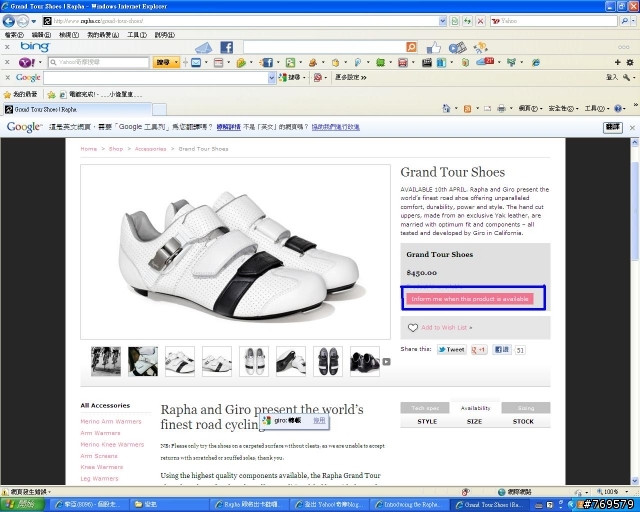Click Inform me when this product is available
Image resolution: width=640 pixels, height=512 pixels.
469,299
